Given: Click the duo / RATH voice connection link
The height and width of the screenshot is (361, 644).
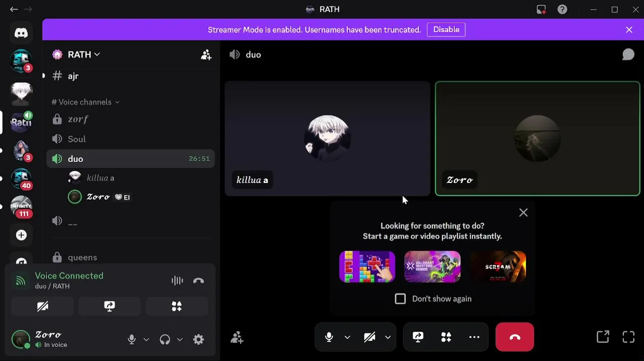Looking at the screenshot, I should tap(53, 286).
